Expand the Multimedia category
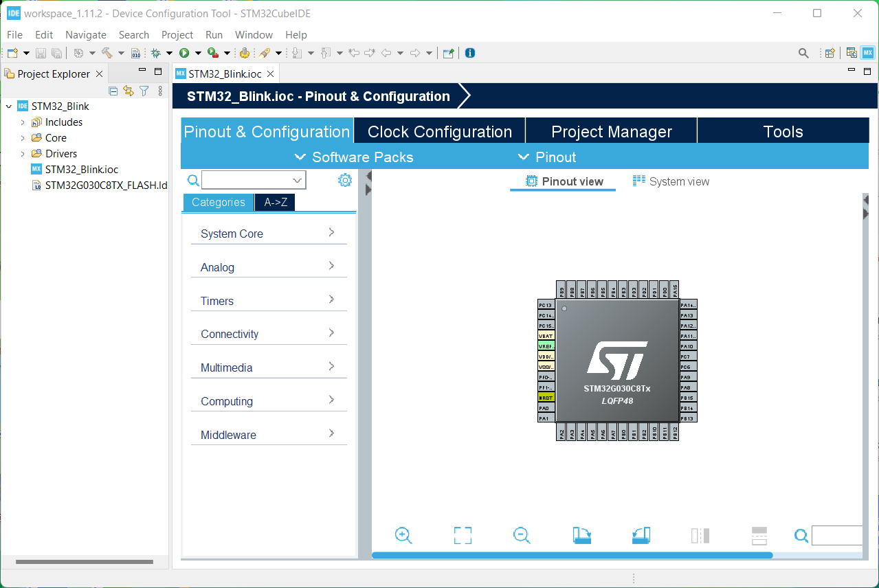The width and height of the screenshot is (879, 588). point(269,367)
